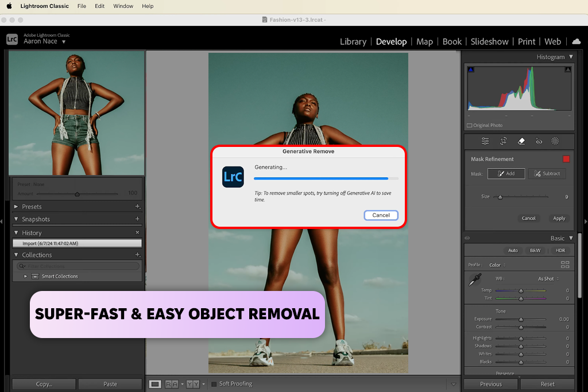Switch to the Book module
Screen dimensions: 588x392
(x=452, y=41)
